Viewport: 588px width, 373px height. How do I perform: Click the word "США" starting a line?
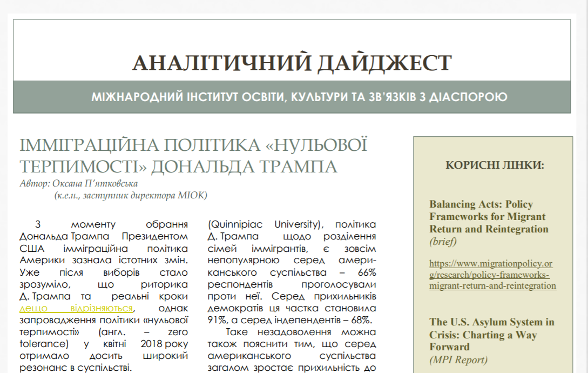click(30, 248)
